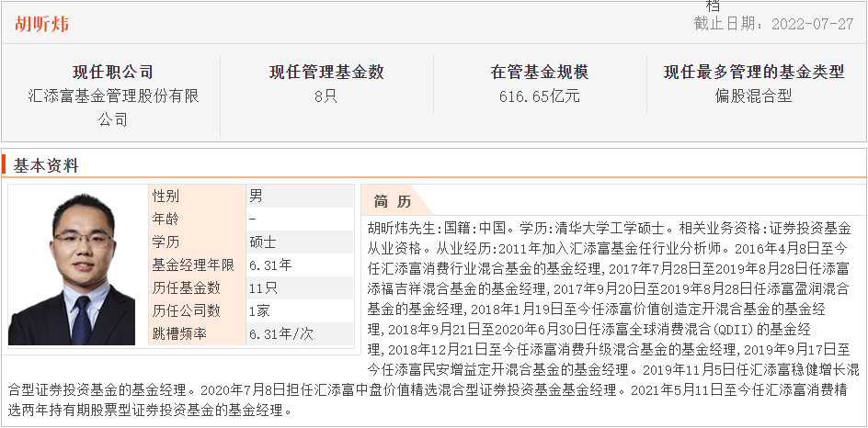Click the 历任基金数 row label
This screenshot has width=868, height=428.
pyautogui.click(x=186, y=288)
